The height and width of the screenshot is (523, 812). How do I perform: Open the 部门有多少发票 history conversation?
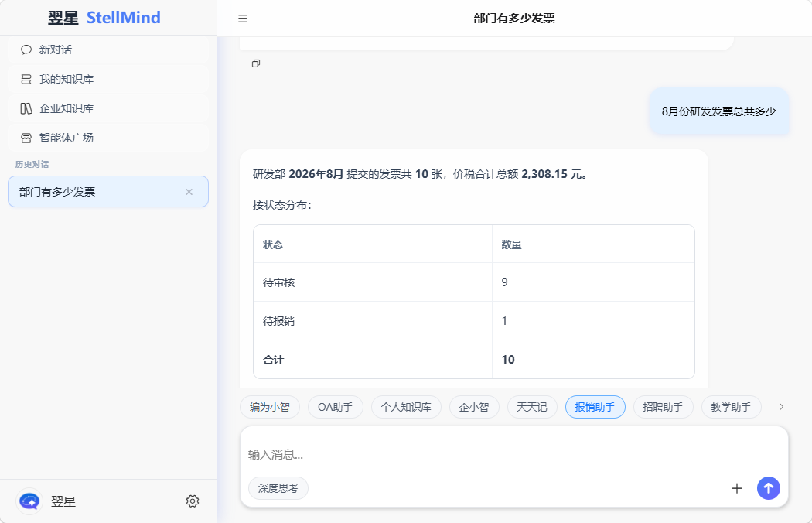[108, 192]
